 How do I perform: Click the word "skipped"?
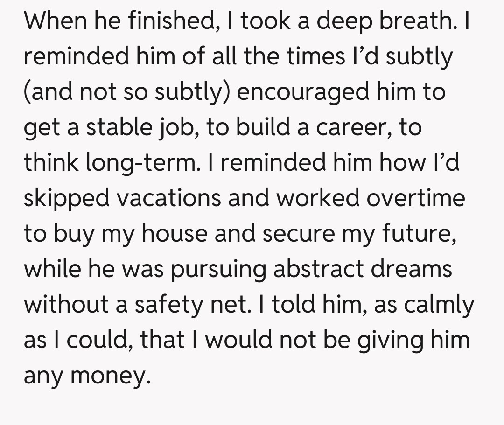[x=66, y=198]
